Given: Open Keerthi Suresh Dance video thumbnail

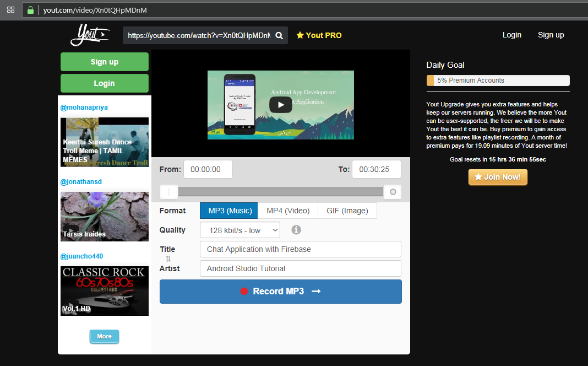Looking at the screenshot, I should point(105,142).
